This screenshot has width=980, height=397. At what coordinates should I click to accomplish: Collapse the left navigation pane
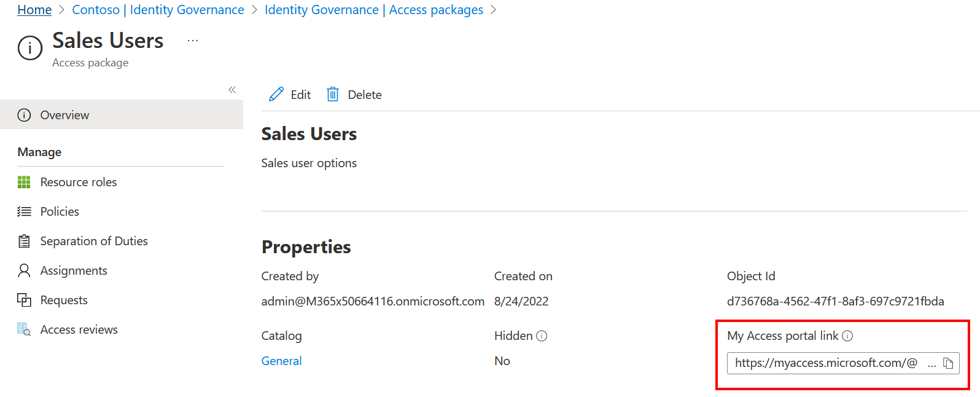[x=232, y=90]
